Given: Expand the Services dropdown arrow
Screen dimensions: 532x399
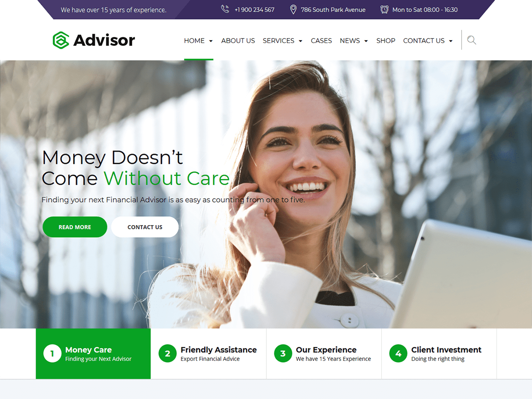Looking at the screenshot, I should click(300, 41).
